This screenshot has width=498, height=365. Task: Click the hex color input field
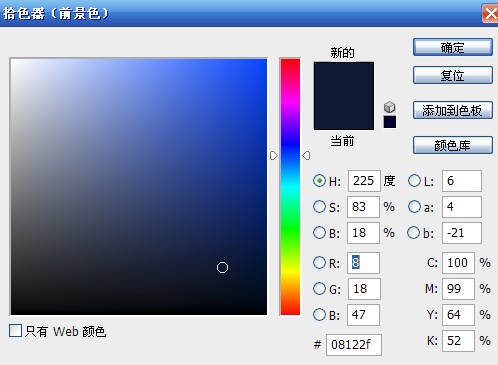(x=354, y=345)
